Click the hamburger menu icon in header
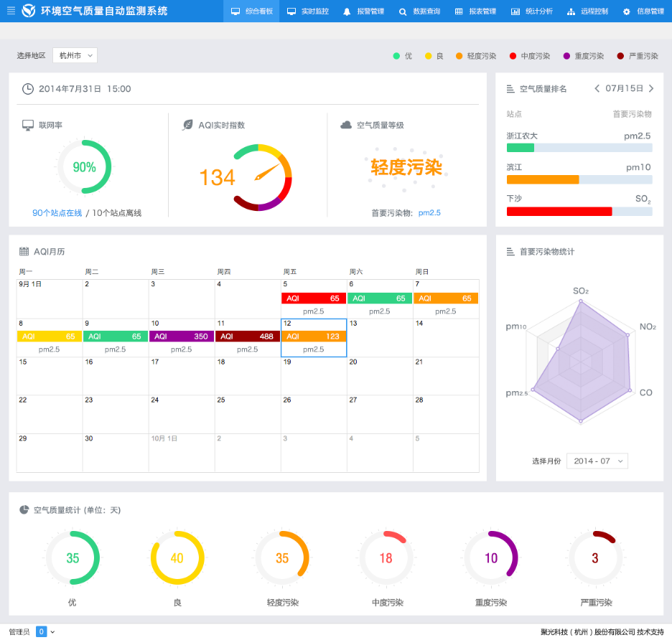The width and height of the screenshot is (672, 640). click(11, 11)
